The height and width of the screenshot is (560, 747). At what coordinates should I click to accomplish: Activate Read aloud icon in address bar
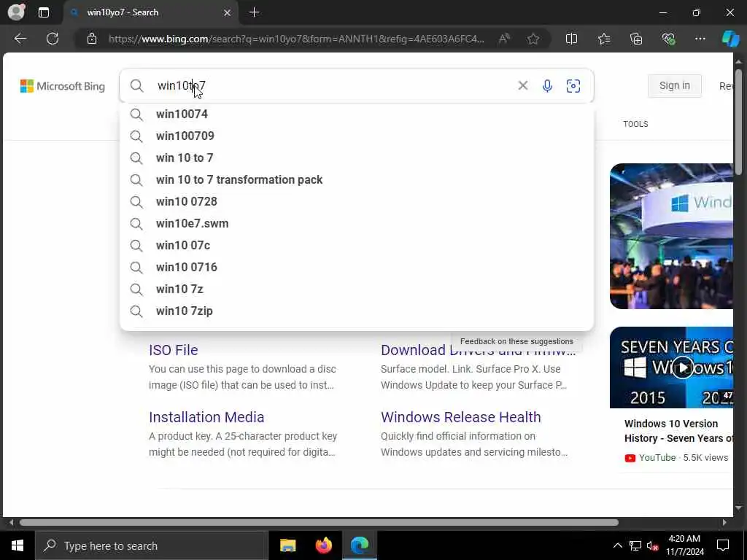click(504, 39)
